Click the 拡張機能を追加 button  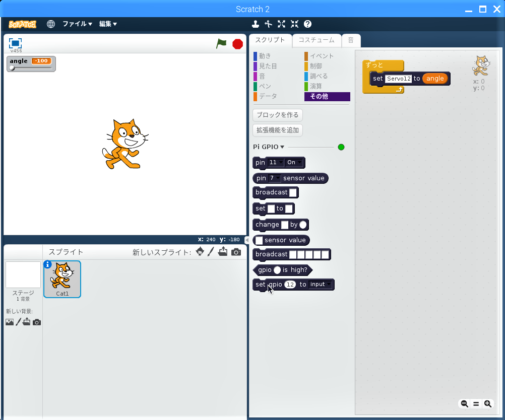point(278,130)
